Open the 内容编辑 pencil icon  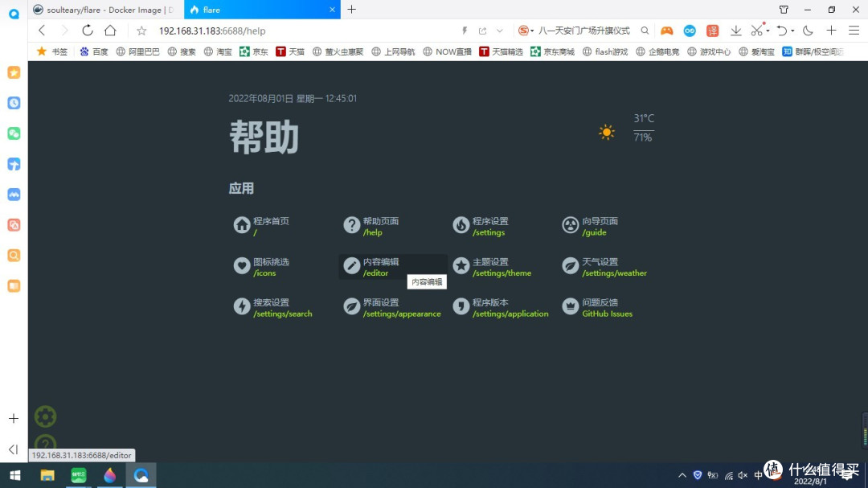point(351,266)
